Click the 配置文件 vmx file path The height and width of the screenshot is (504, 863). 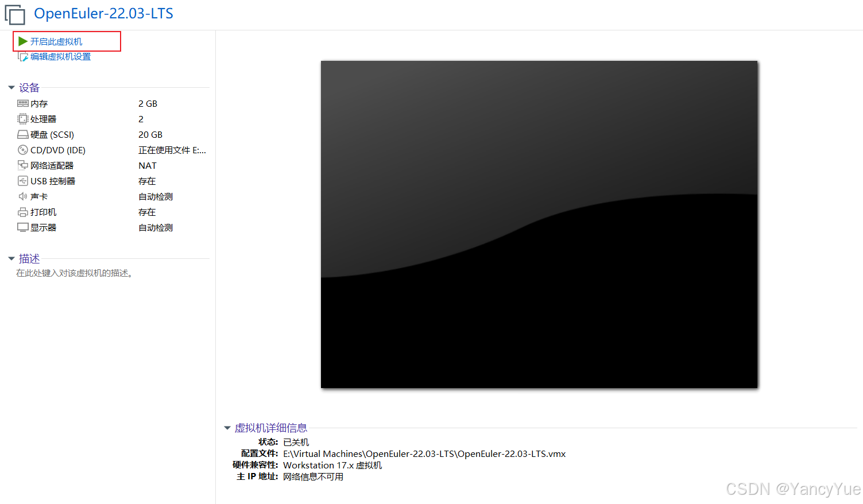424,453
